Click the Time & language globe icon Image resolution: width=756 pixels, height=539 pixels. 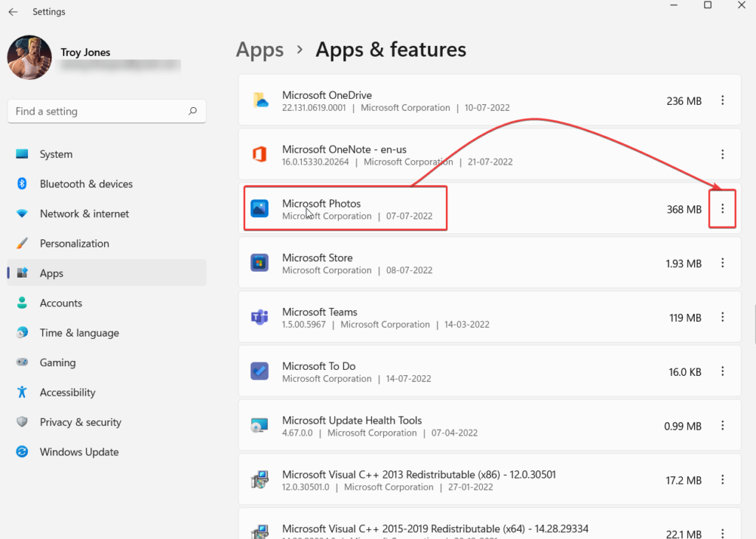click(x=21, y=332)
